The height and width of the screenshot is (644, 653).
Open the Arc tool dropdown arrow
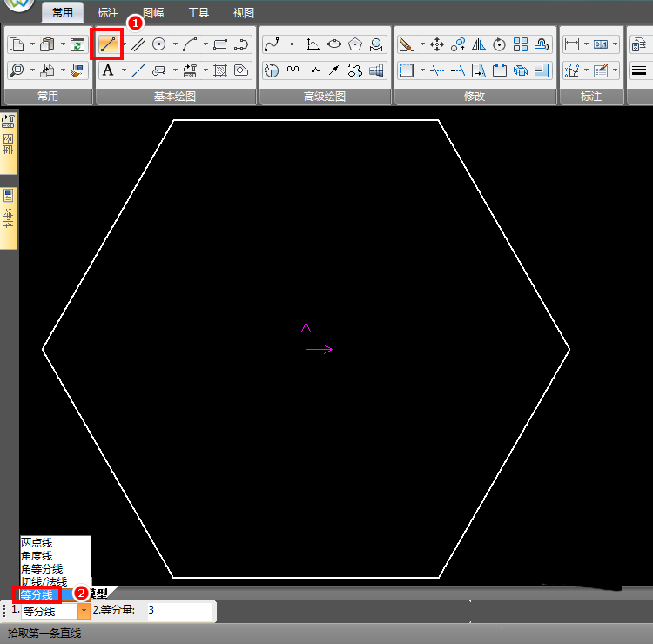(205, 44)
